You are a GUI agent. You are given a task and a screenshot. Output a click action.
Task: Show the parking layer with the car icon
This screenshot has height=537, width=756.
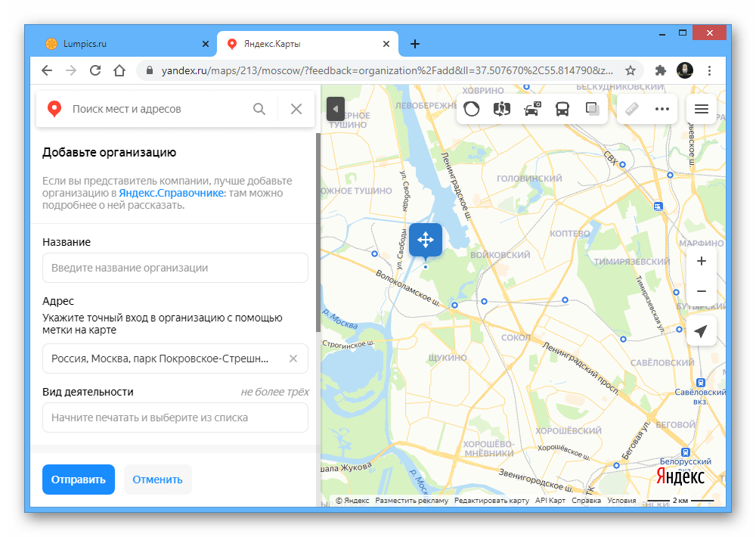point(532,109)
